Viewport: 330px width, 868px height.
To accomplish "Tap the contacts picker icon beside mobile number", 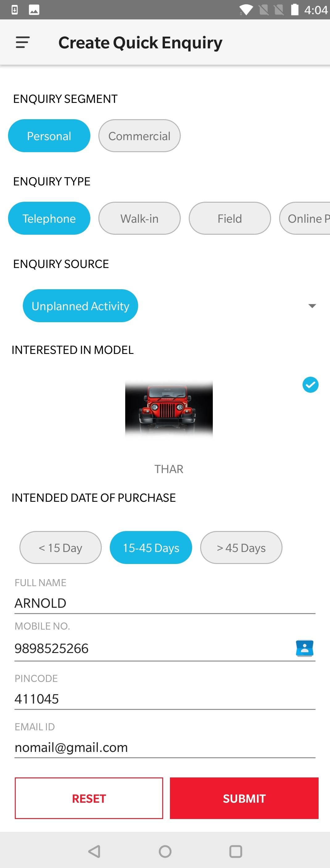I will [304, 648].
